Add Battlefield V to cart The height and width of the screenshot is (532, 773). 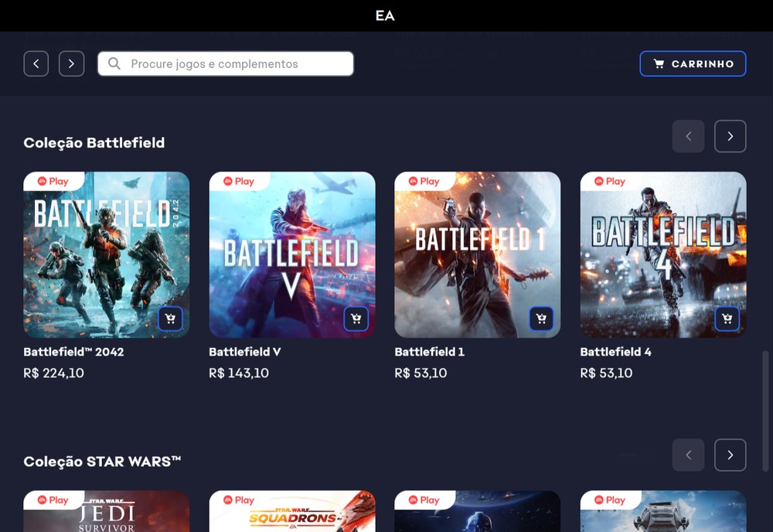(356, 318)
